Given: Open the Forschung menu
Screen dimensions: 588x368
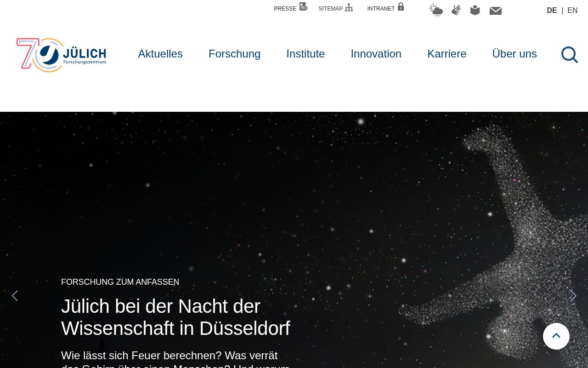Looking at the screenshot, I should pyautogui.click(x=234, y=54).
